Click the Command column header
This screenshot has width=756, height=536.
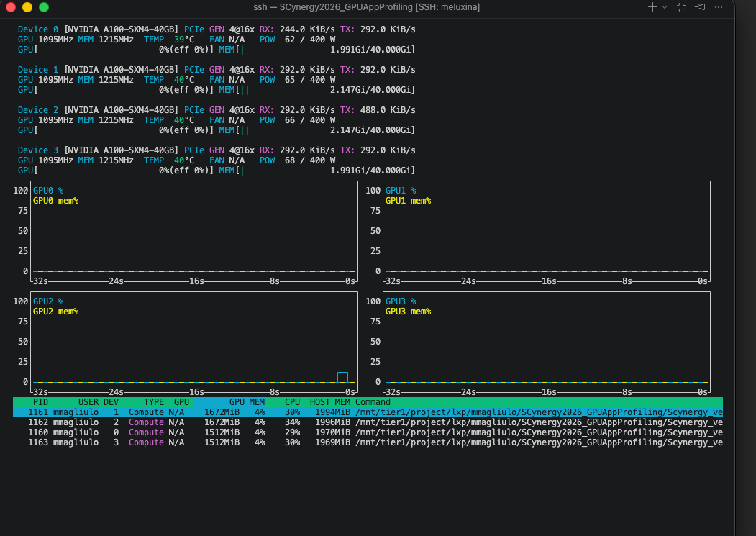(x=373, y=402)
